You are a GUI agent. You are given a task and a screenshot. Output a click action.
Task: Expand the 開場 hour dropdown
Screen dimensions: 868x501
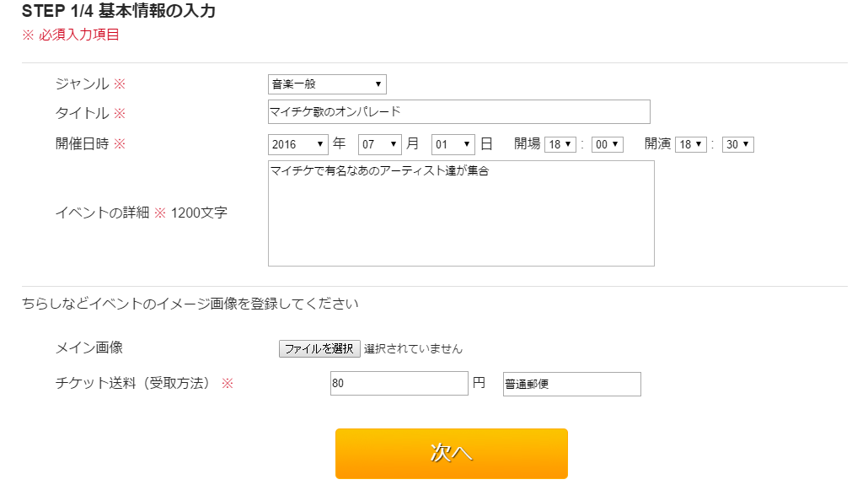pos(560,144)
